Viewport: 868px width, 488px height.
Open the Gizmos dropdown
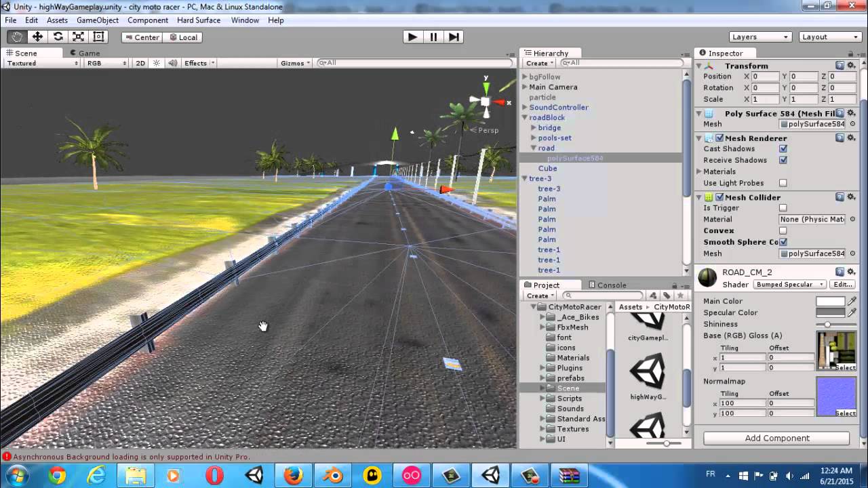(296, 63)
